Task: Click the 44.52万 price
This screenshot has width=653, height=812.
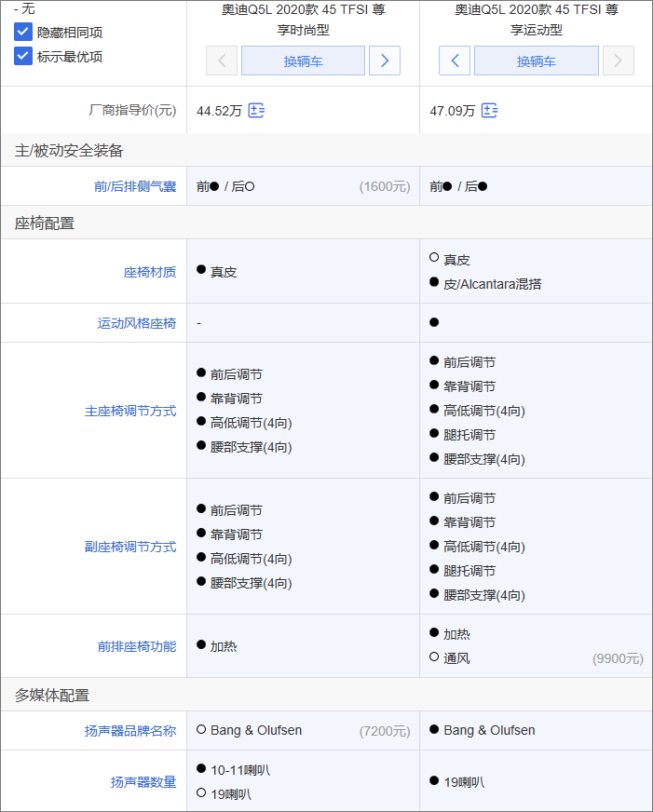Action: (219, 111)
